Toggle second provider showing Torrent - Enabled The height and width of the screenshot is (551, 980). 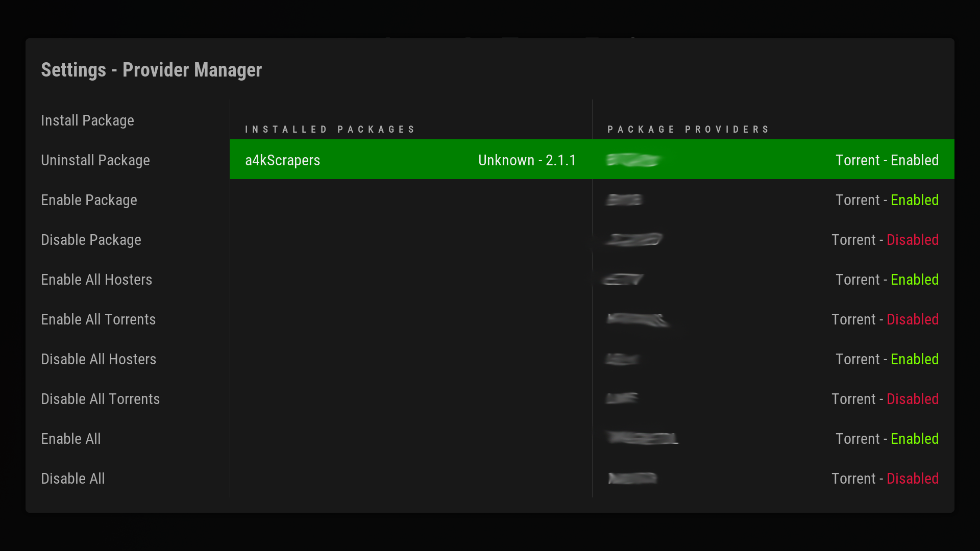pyautogui.click(x=773, y=200)
